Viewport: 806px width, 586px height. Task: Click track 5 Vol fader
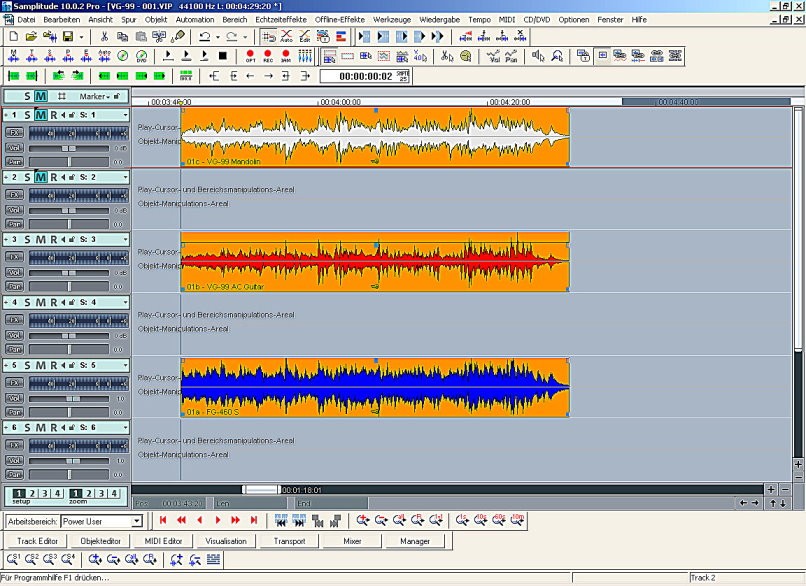point(69,399)
